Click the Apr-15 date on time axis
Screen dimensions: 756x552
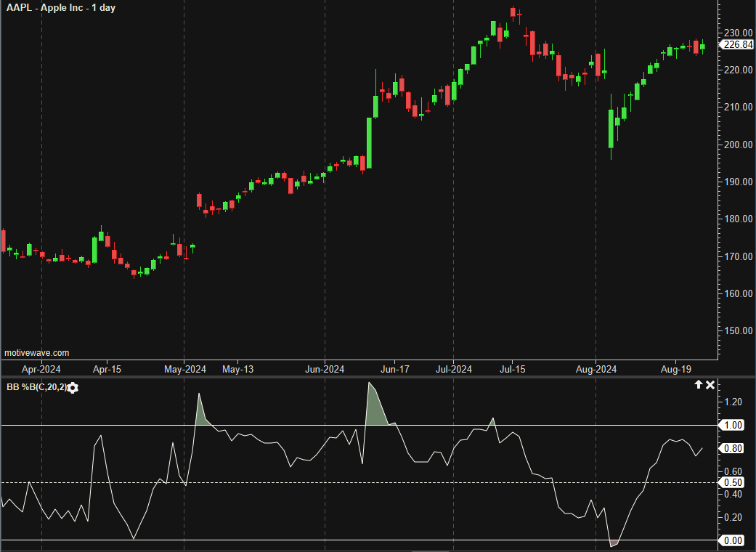coord(107,370)
